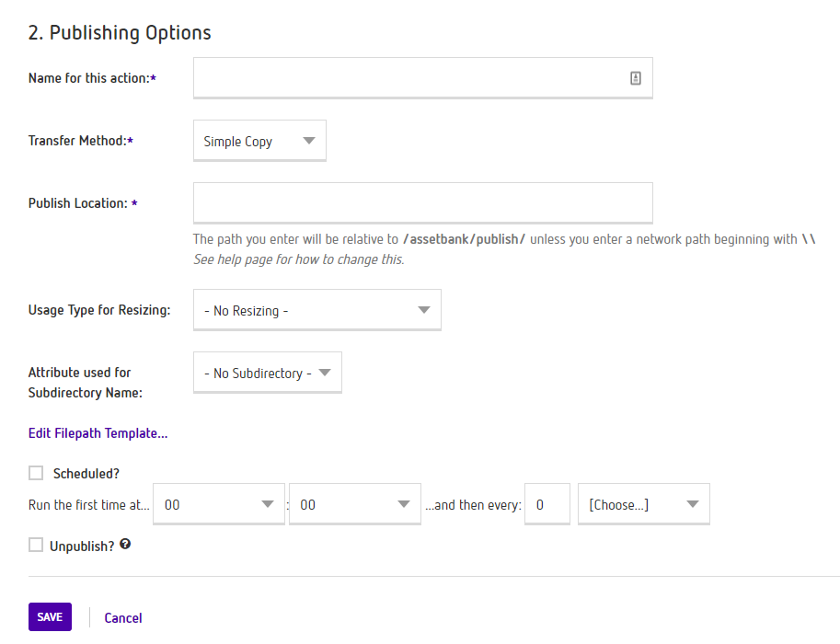Choose the hour for first run time
Image resolution: width=840 pixels, height=644 pixels.
pyautogui.click(x=219, y=504)
